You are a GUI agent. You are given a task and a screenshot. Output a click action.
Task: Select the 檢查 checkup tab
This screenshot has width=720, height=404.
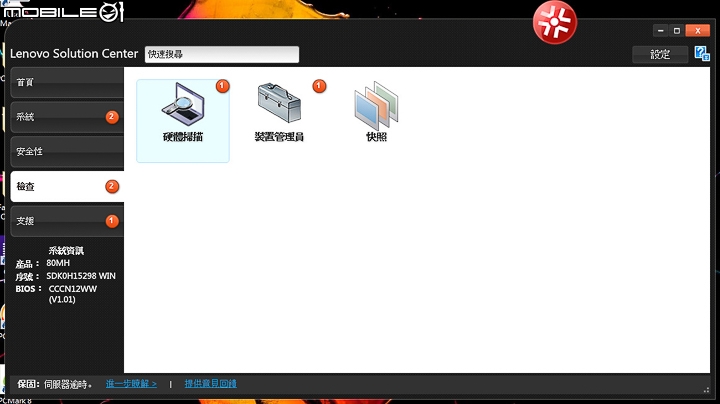(67, 186)
